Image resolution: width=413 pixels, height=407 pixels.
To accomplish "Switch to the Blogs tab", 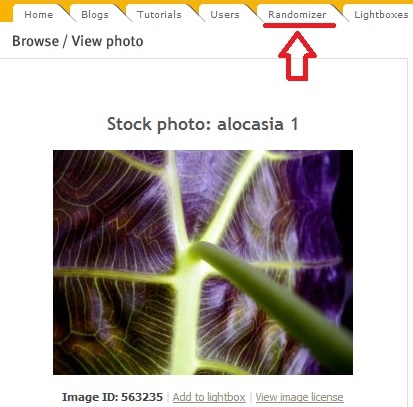I will click(95, 15).
